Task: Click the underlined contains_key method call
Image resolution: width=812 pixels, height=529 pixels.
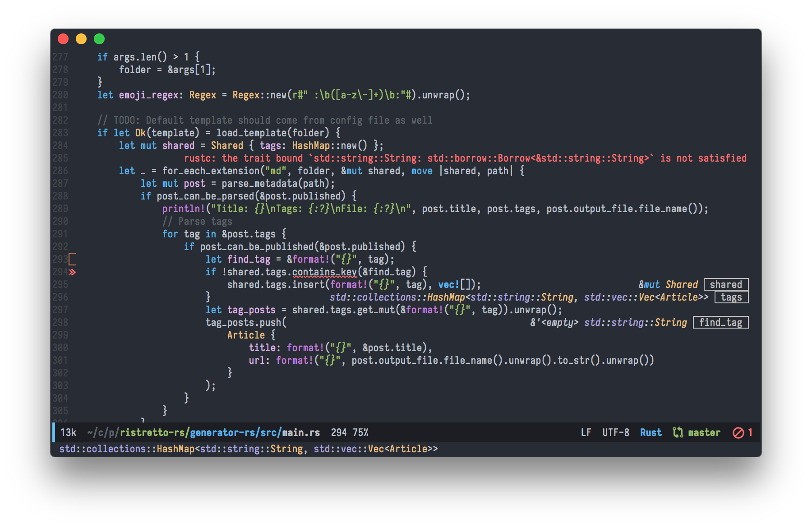Action: 324,272
